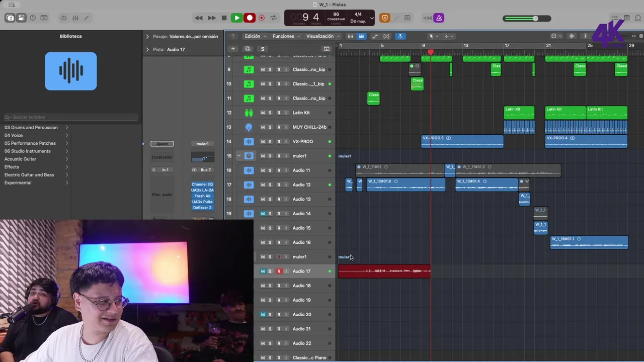Screen dimensions: 644x362
Task: Expand Electric Guitar and Bass category
Action: (67, 175)
